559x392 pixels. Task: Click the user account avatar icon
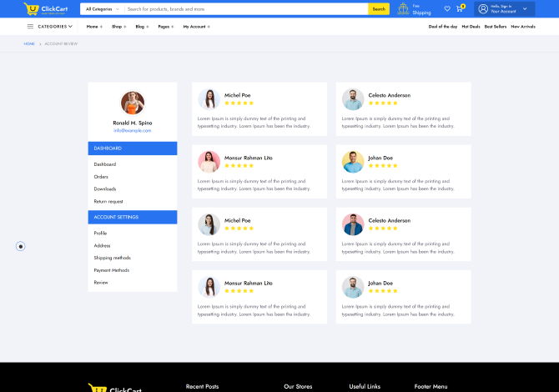pyautogui.click(x=483, y=9)
